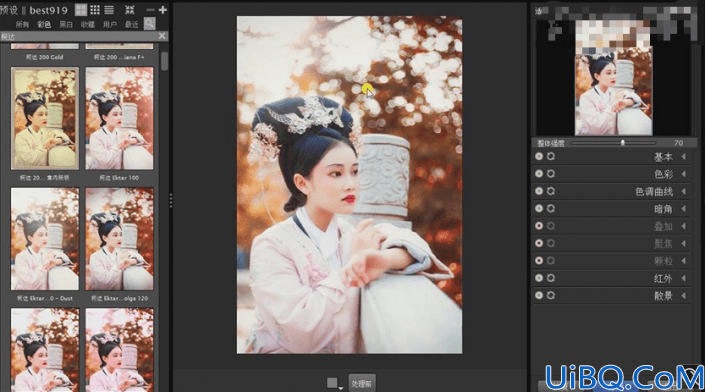Click the preset list scrollbar

[x=165, y=61]
